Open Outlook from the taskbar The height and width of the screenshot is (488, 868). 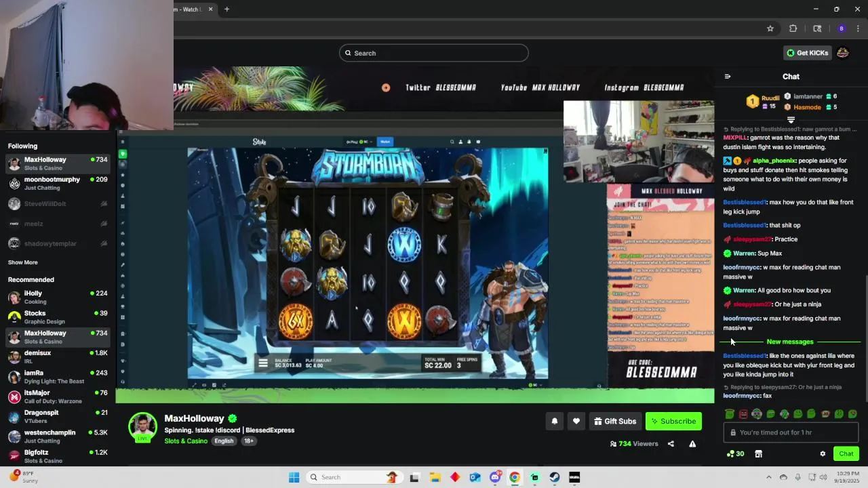click(x=475, y=477)
